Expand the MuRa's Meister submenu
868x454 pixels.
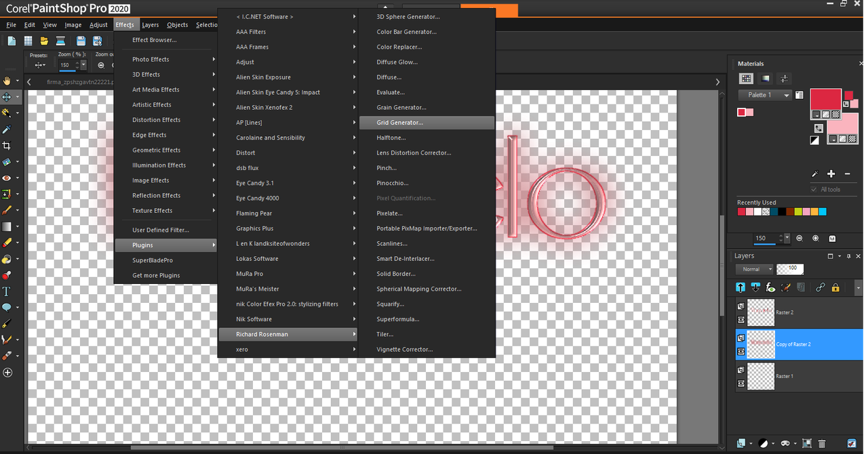coord(289,289)
